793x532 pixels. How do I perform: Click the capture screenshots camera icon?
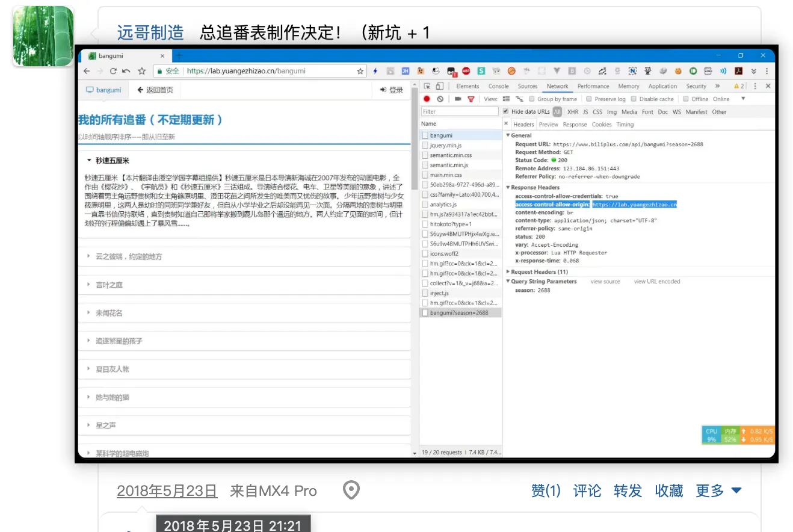click(x=458, y=99)
